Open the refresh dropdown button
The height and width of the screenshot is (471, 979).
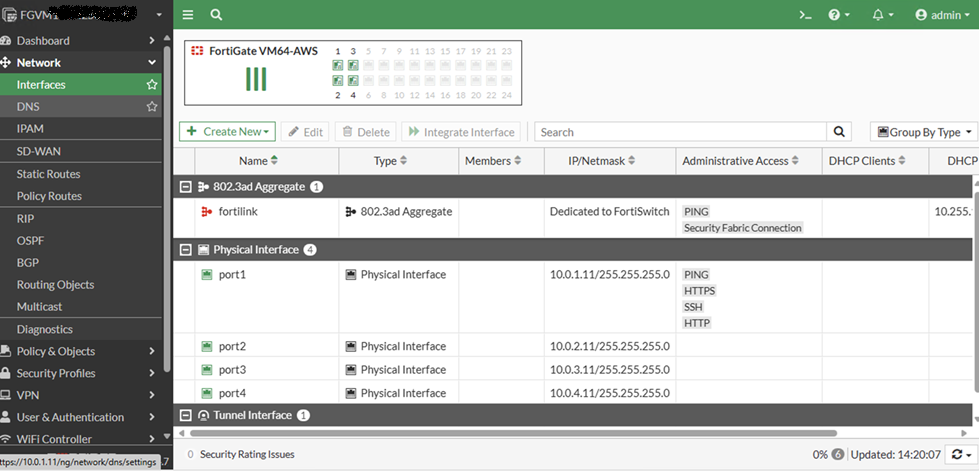[960, 454]
